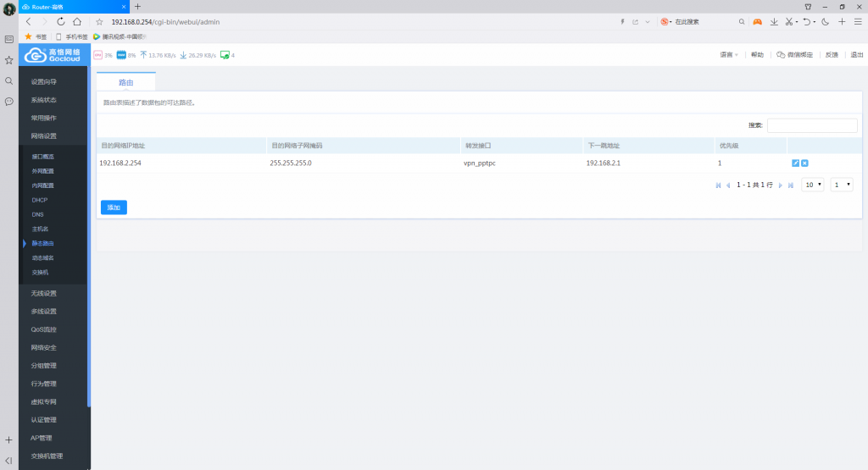
Task: Go to next page of route table
Action: click(x=781, y=185)
